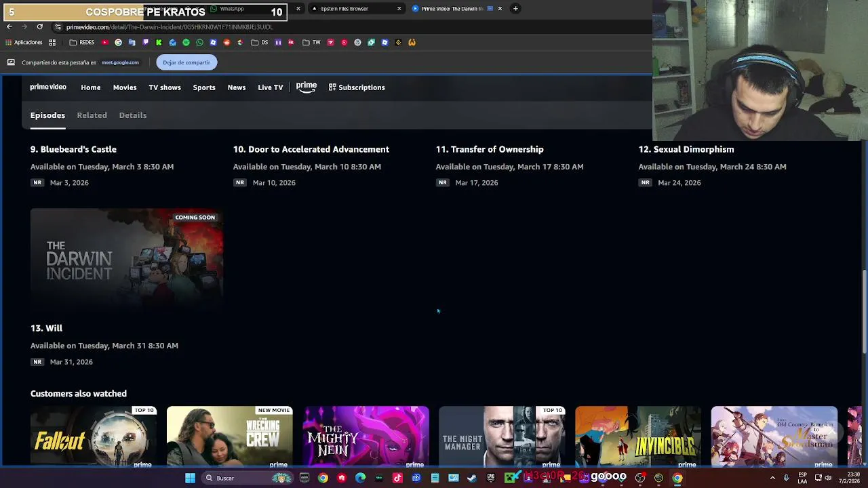Open the Fallout show thumbnail

(94, 437)
